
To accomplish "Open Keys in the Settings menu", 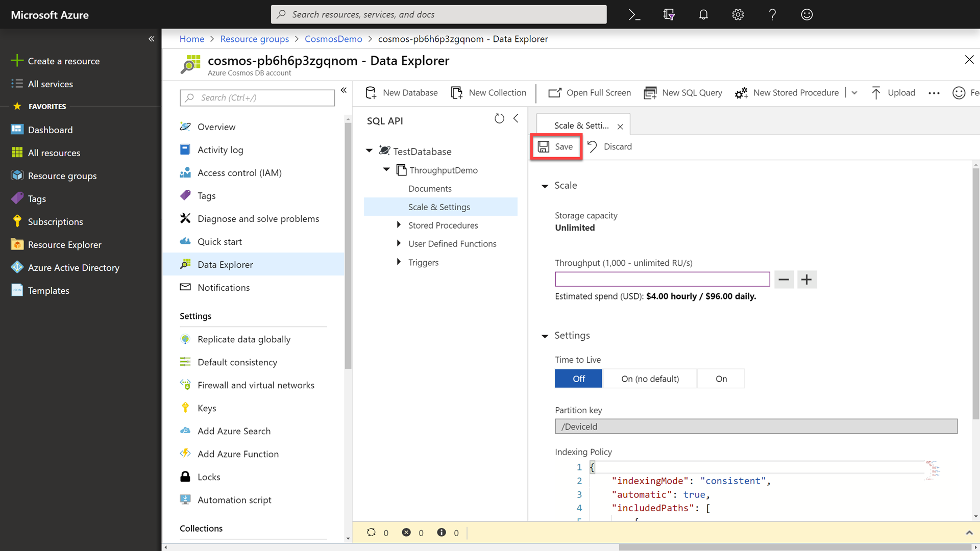I will 207,408.
